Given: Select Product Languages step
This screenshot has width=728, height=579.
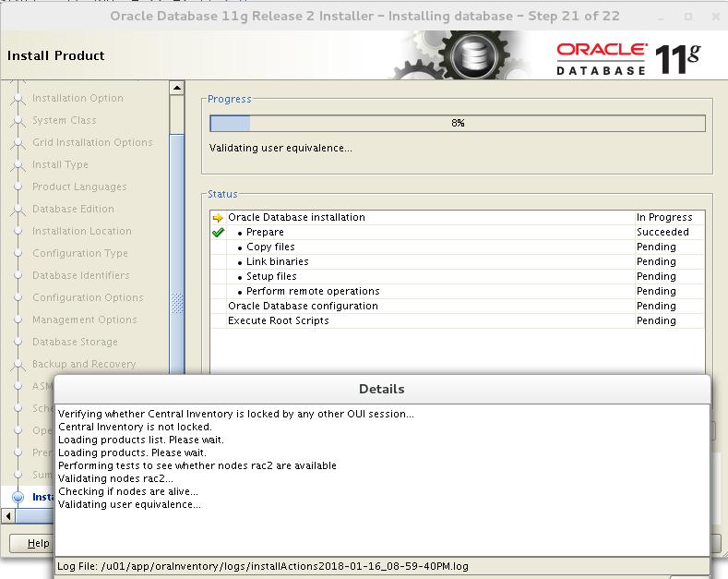Looking at the screenshot, I should coord(79,187).
